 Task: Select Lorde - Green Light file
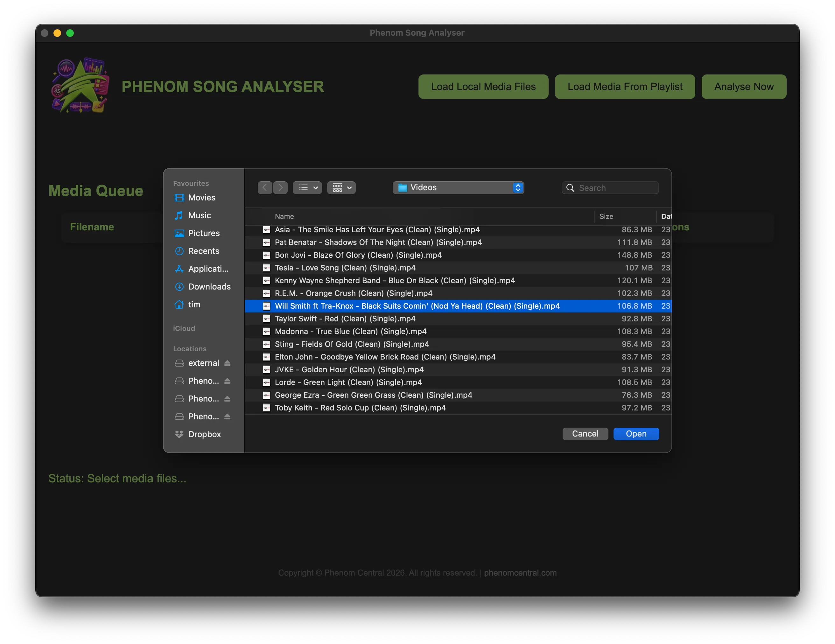pos(458,382)
